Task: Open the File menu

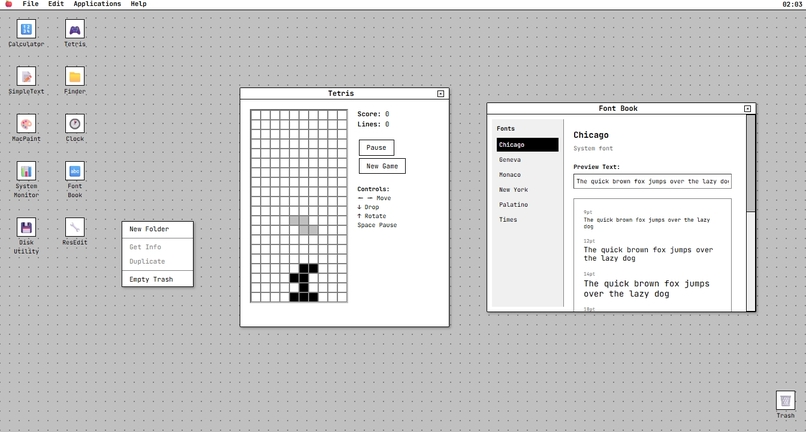Action: point(30,4)
